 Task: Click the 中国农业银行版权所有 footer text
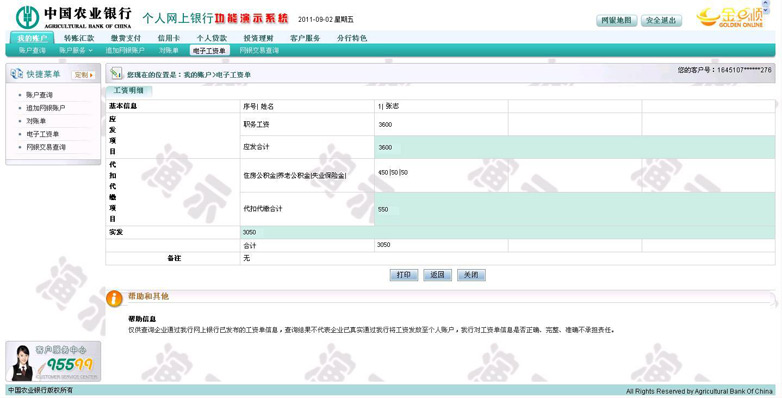[x=40, y=390]
